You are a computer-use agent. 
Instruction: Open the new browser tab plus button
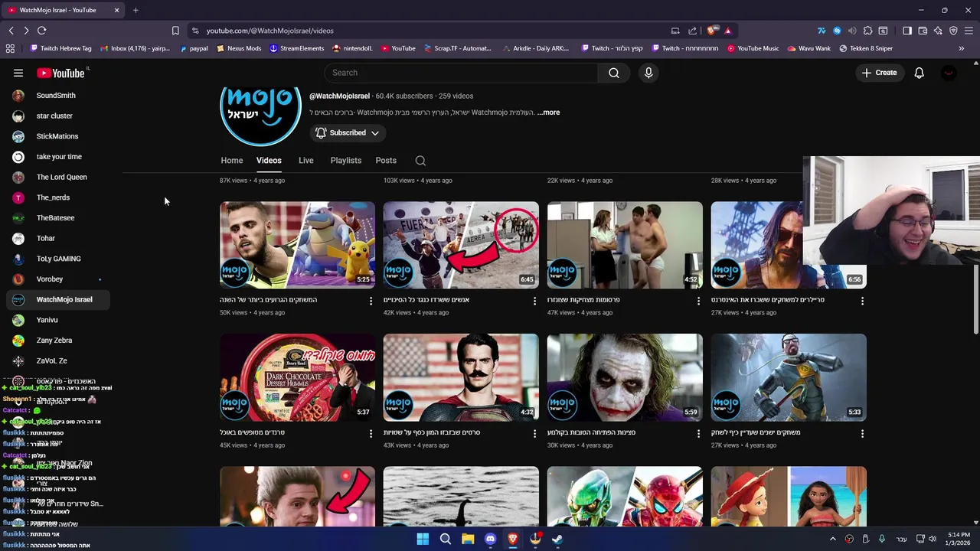[x=136, y=10]
